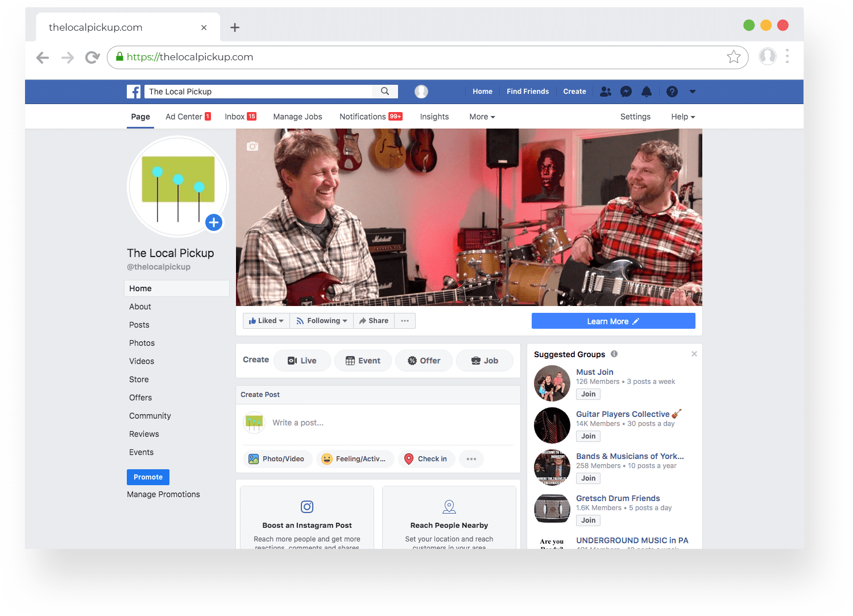Click the browser forward arrow
853x616 pixels.
pyautogui.click(x=68, y=57)
